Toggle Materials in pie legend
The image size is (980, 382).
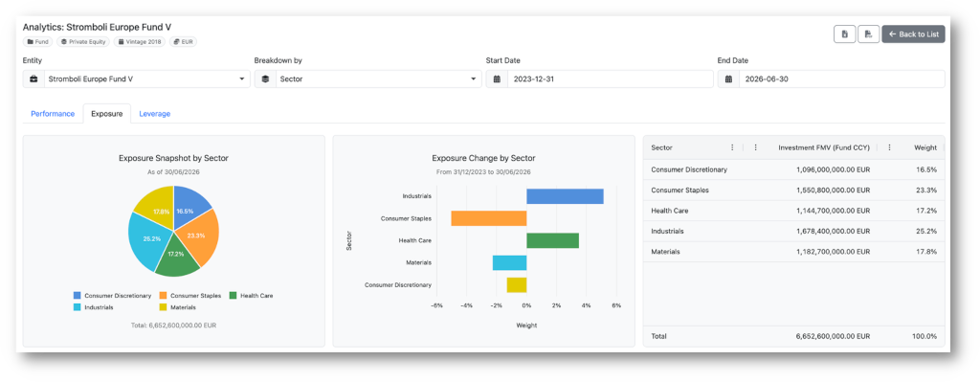177,307
